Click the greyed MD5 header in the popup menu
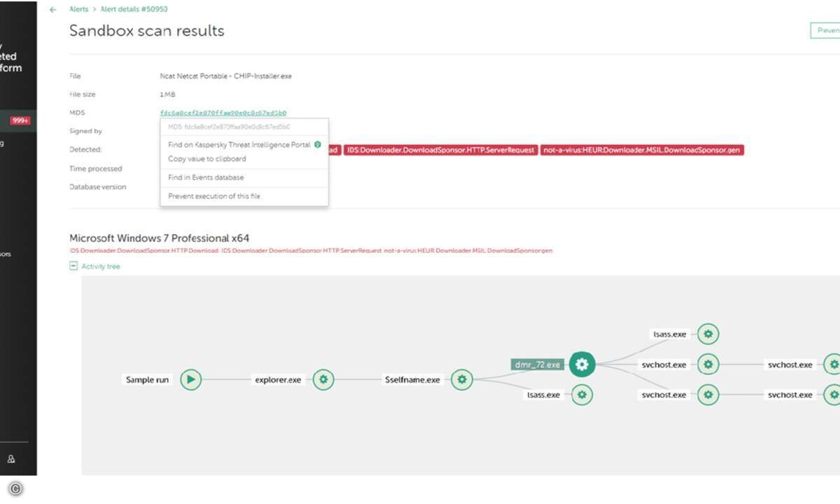This screenshot has width=840, height=504. [x=229, y=127]
